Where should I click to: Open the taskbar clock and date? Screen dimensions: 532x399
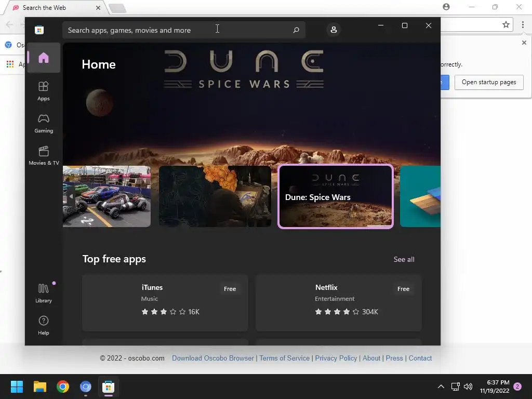[x=495, y=387]
